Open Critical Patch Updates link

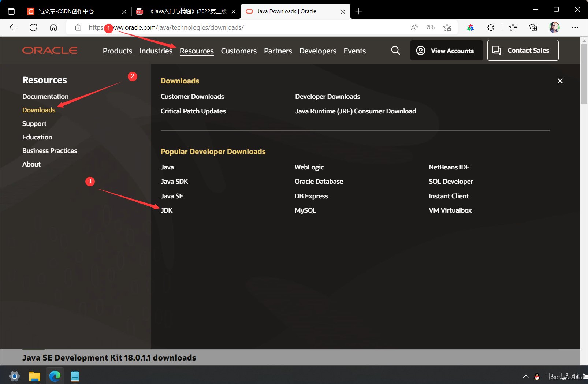[193, 111]
